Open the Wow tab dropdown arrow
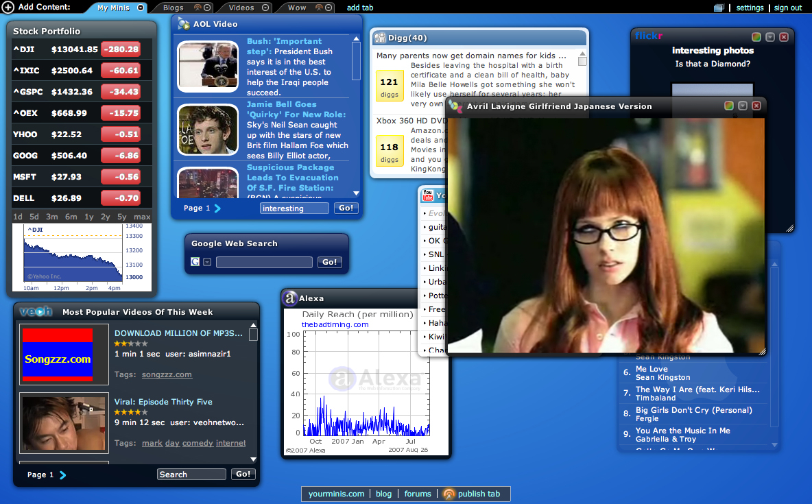The image size is (812, 504). pos(329,8)
